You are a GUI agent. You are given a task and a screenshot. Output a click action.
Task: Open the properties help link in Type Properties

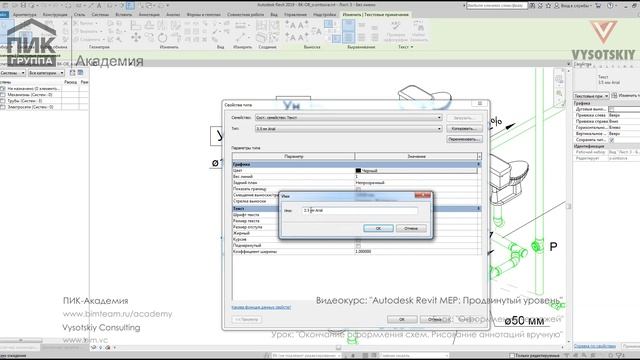tap(261, 307)
